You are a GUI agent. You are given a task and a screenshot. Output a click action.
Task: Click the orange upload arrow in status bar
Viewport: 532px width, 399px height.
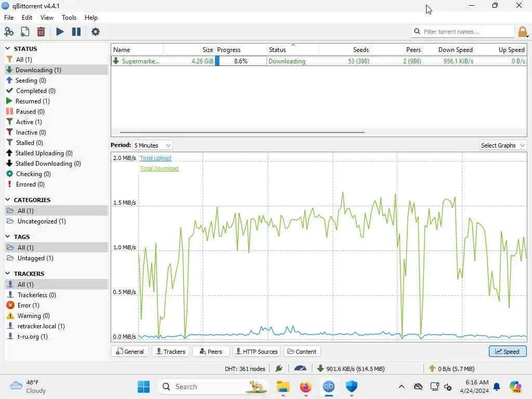pyautogui.click(x=432, y=368)
